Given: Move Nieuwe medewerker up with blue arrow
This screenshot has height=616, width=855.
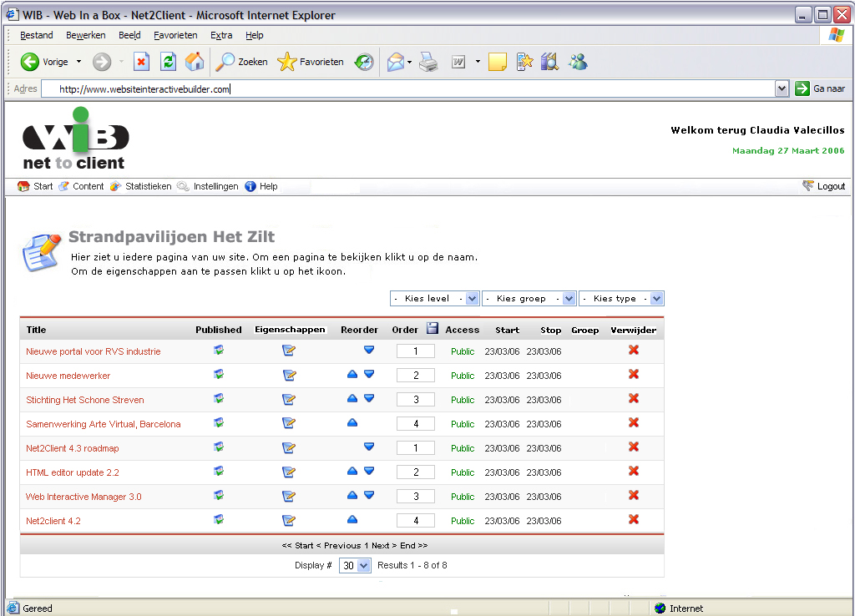Looking at the screenshot, I should click(x=352, y=374).
